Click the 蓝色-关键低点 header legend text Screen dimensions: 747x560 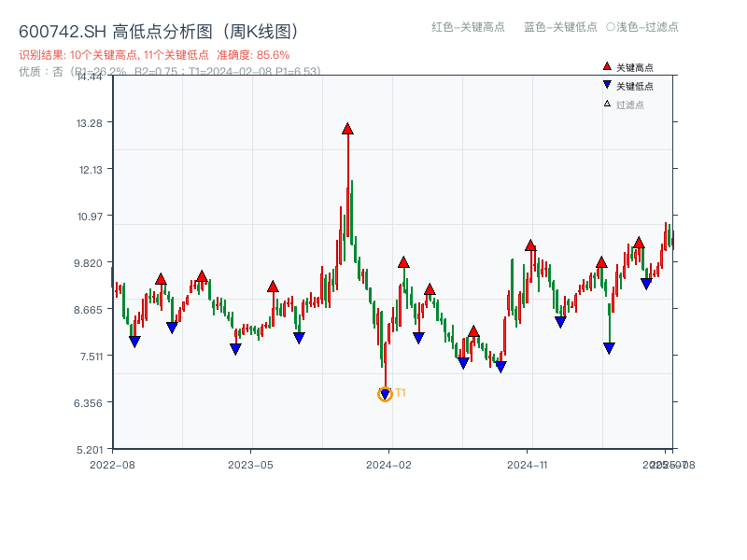(x=561, y=27)
